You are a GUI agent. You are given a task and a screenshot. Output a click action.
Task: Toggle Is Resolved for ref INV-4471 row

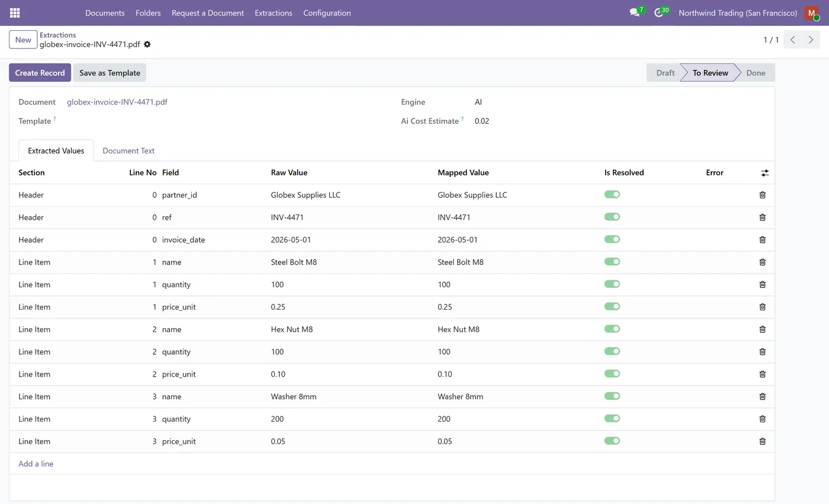coord(612,217)
